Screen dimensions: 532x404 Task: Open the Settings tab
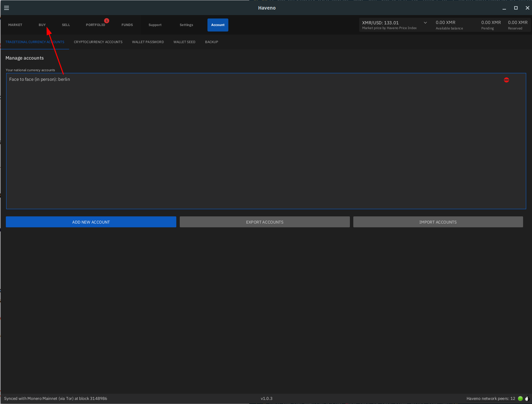pyautogui.click(x=186, y=25)
